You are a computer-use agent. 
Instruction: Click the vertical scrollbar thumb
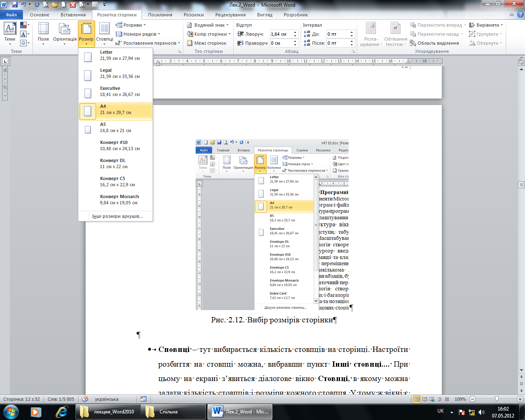tap(521, 185)
